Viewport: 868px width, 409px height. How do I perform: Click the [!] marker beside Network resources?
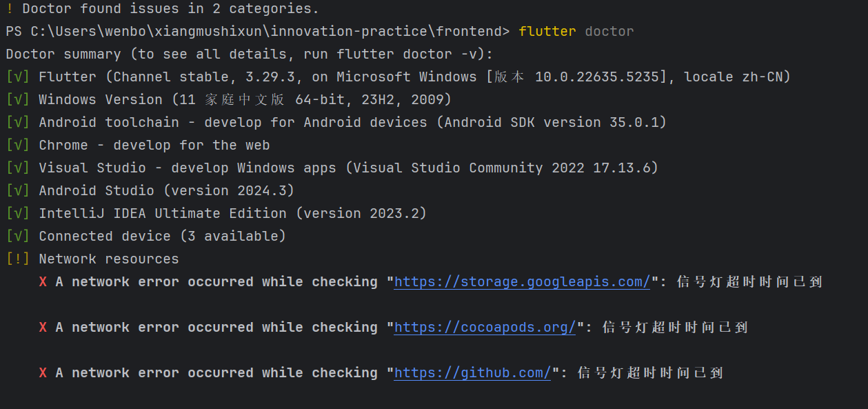coord(18,259)
